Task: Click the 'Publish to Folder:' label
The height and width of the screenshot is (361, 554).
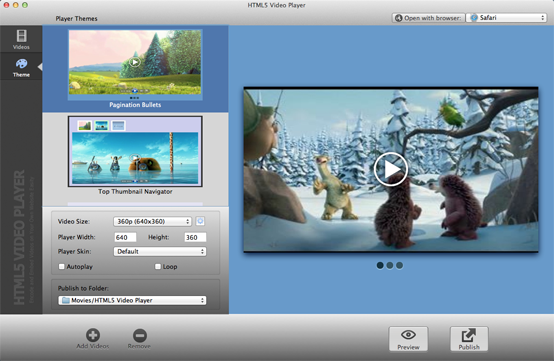Action: [x=83, y=288]
